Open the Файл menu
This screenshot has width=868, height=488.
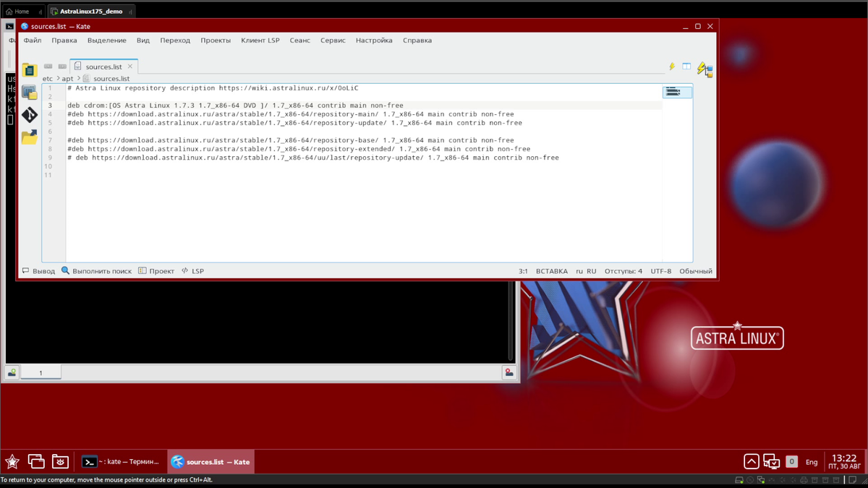pyautogui.click(x=32, y=40)
